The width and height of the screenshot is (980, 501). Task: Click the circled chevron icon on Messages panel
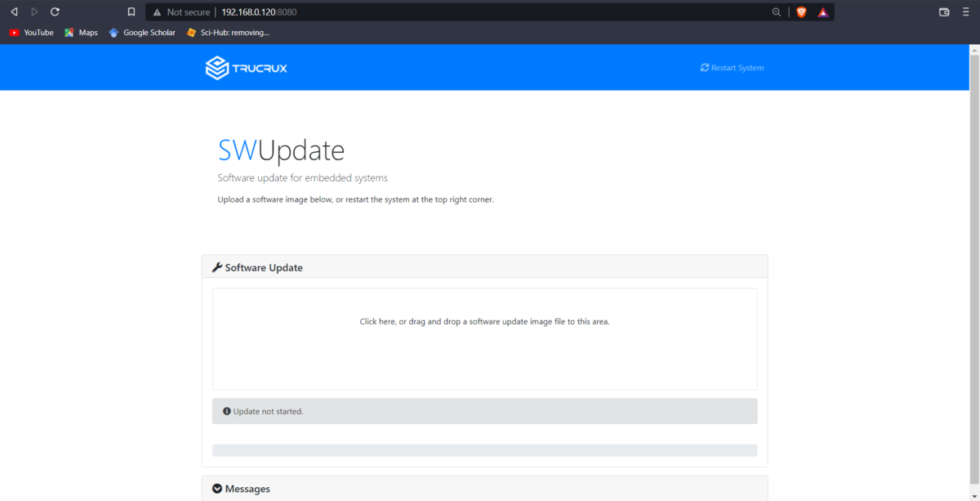click(216, 488)
